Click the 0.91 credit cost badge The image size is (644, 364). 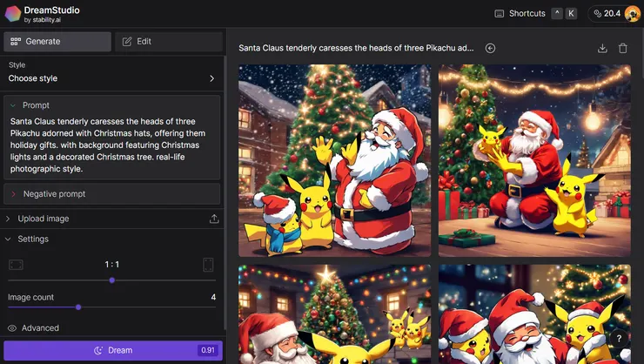pos(208,350)
